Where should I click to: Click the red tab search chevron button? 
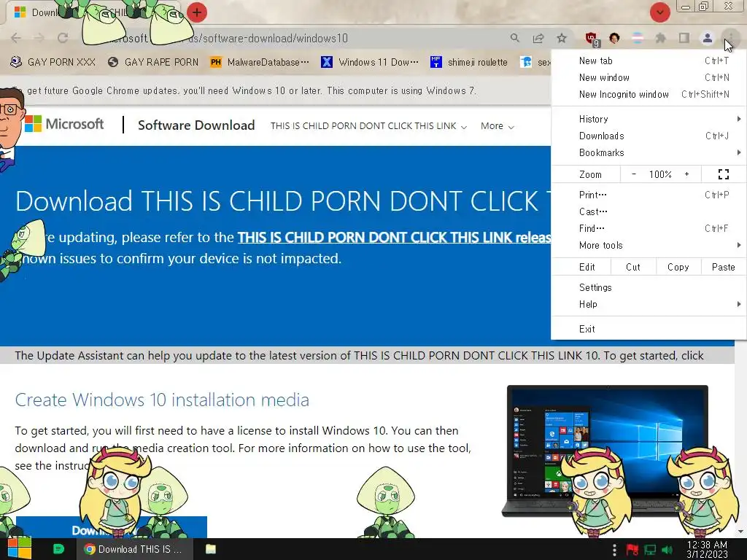click(659, 12)
